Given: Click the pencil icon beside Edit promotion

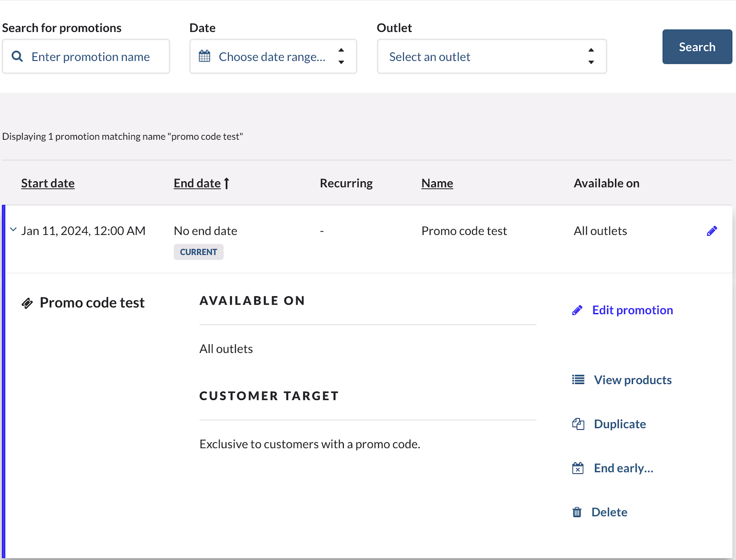Looking at the screenshot, I should point(577,310).
